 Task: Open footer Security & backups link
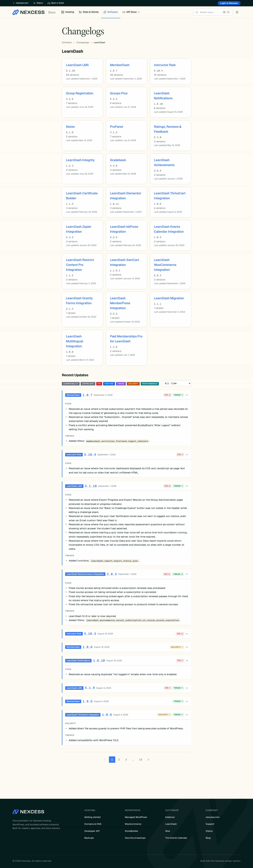135,838
